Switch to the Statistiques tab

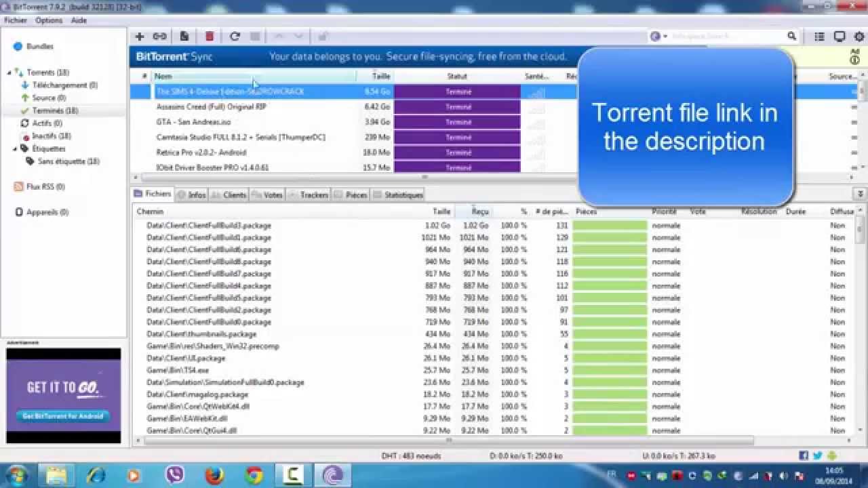(x=398, y=195)
